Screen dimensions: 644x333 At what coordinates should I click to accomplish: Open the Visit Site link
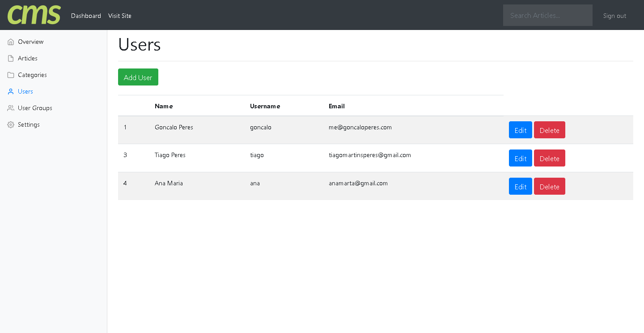pyautogui.click(x=120, y=16)
